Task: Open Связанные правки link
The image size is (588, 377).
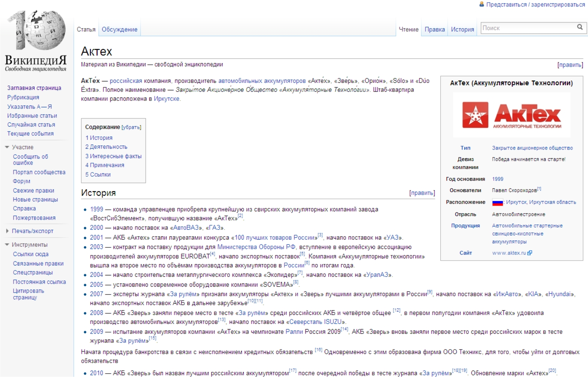Action: pos(38,264)
